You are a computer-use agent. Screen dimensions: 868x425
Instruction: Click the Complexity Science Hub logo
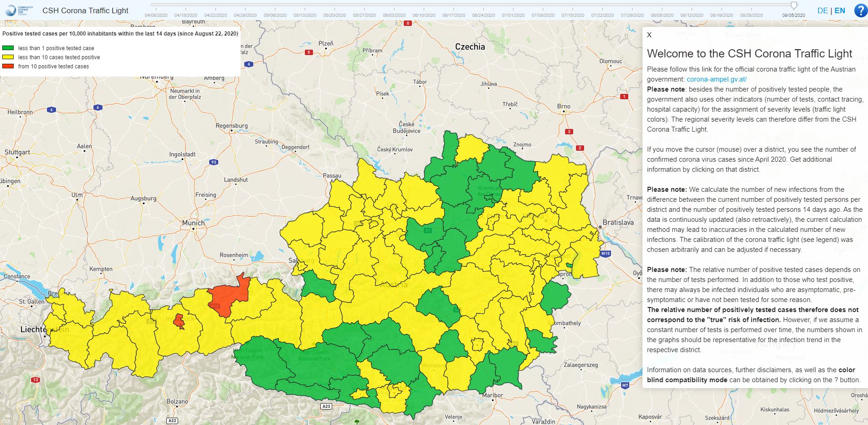pyautogui.click(x=19, y=10)
